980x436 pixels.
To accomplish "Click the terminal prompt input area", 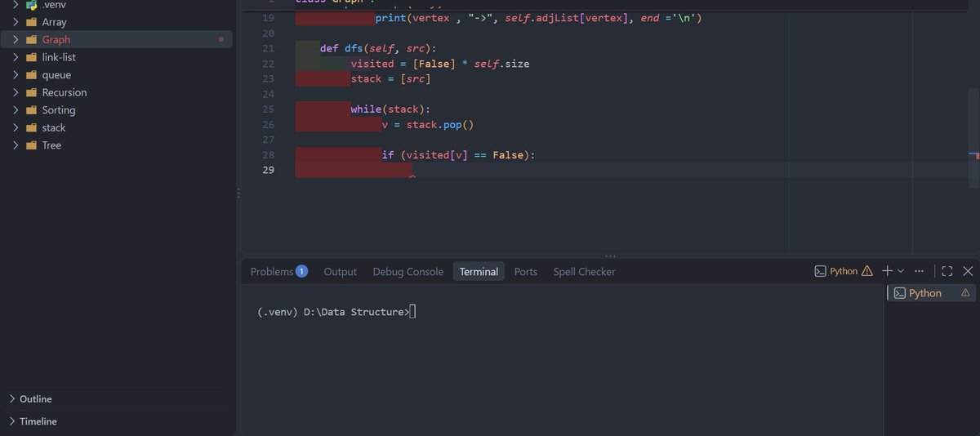I will (x=412, y=312).
